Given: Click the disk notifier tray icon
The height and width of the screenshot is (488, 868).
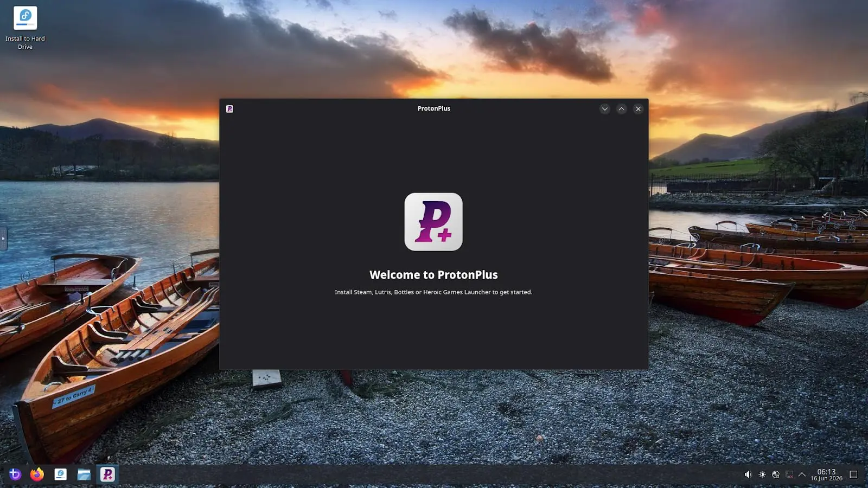Looking at the screenshot, I should tap(776, 474).
